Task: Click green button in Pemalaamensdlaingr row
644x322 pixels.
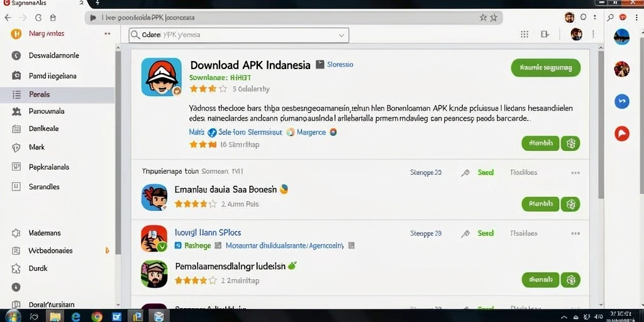Action: (x=540, y=280)
